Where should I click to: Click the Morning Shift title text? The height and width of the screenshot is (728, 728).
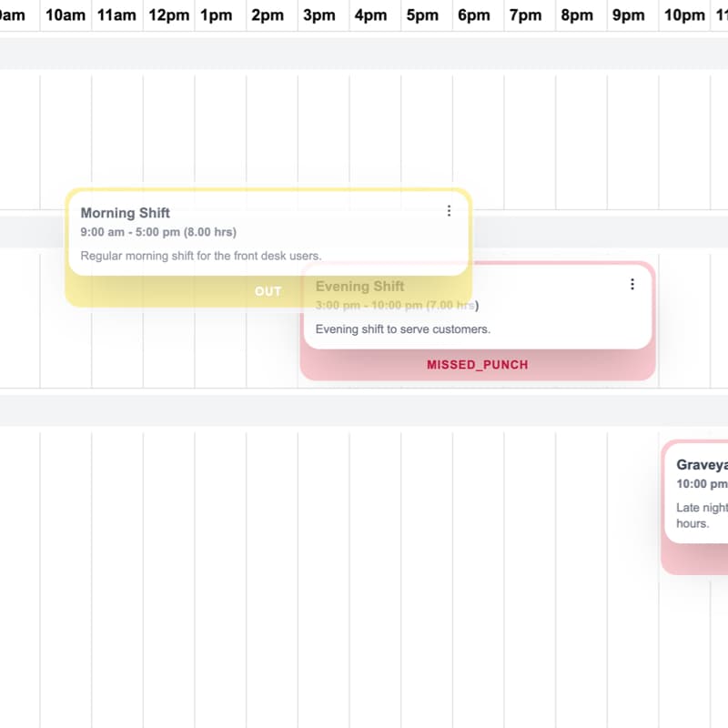pos(125,213)
